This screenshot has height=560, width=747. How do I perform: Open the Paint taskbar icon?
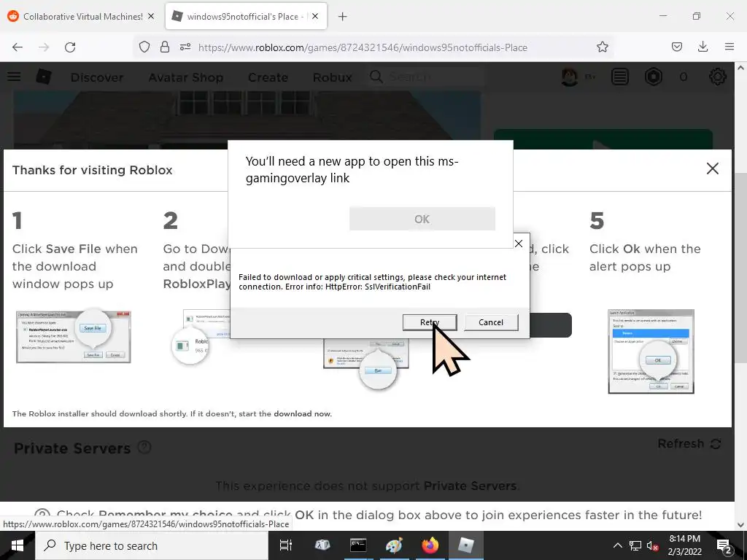[x=394, y=545]
